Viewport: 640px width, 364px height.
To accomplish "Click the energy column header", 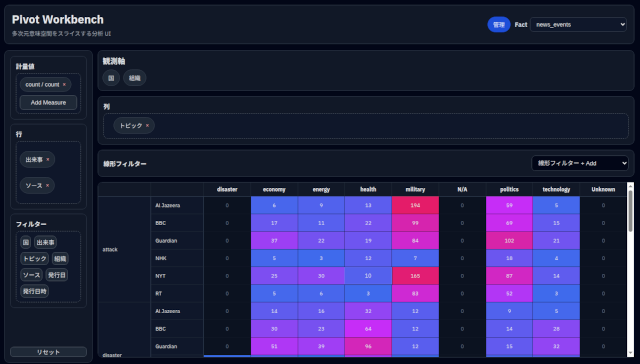I will (x=321, y=189).
